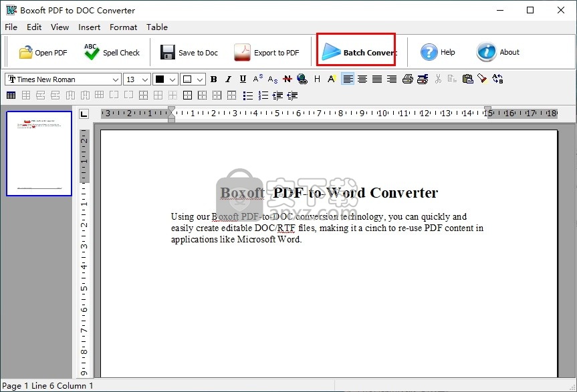
Task: Run Spell Check on the document
Action: [x=112, y=52]
